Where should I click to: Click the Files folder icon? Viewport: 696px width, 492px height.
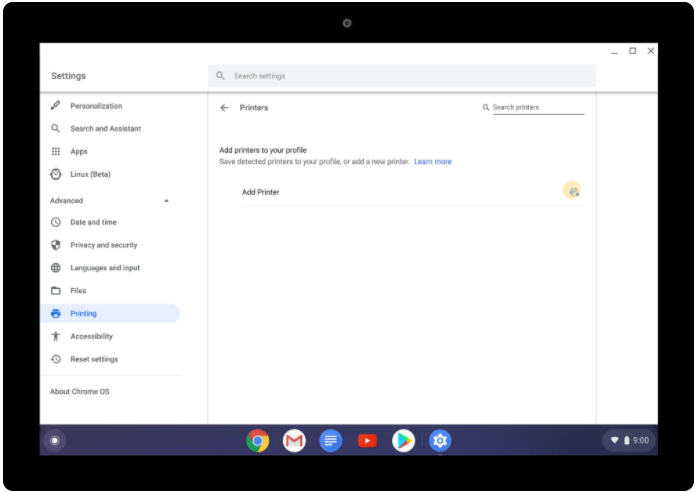pos(55,291)
